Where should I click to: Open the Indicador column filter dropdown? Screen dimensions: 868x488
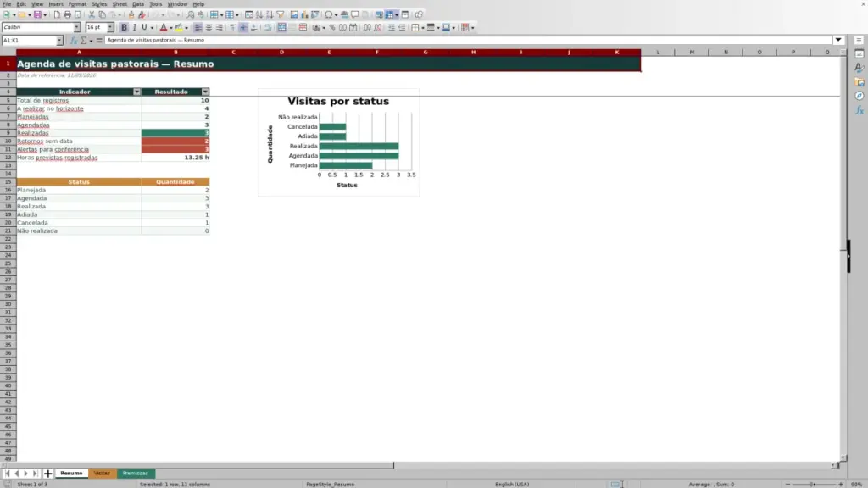pyautogui.click(x=136, y=91)
